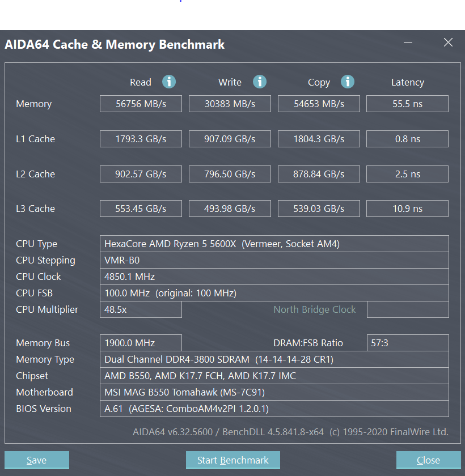This screenshot has height=476, width=465.
Task: Select Memory latency 55.5 ns
Action: tap(407, 104)
